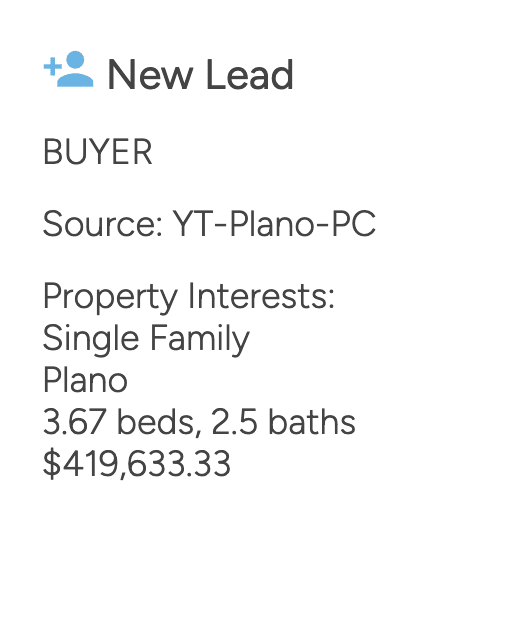
Task: Select the $419,633.33 price
Action: pyautogui.click(x=137, y=464)
